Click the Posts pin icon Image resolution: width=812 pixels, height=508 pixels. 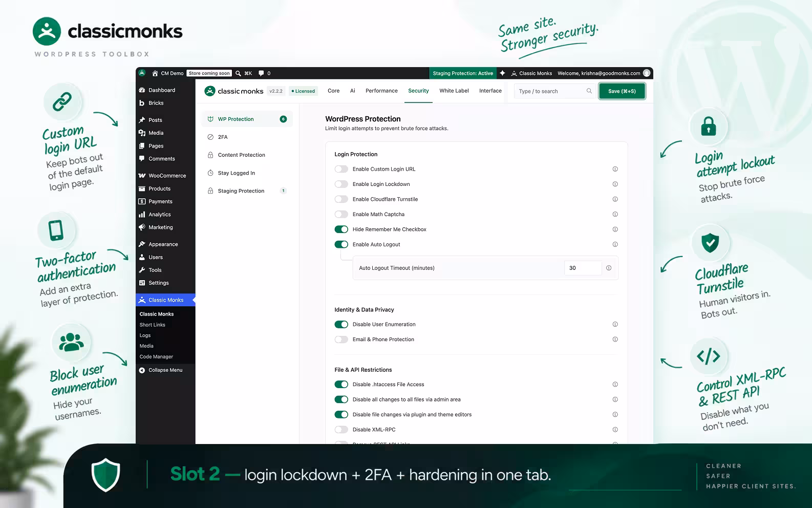coord(142,120)
